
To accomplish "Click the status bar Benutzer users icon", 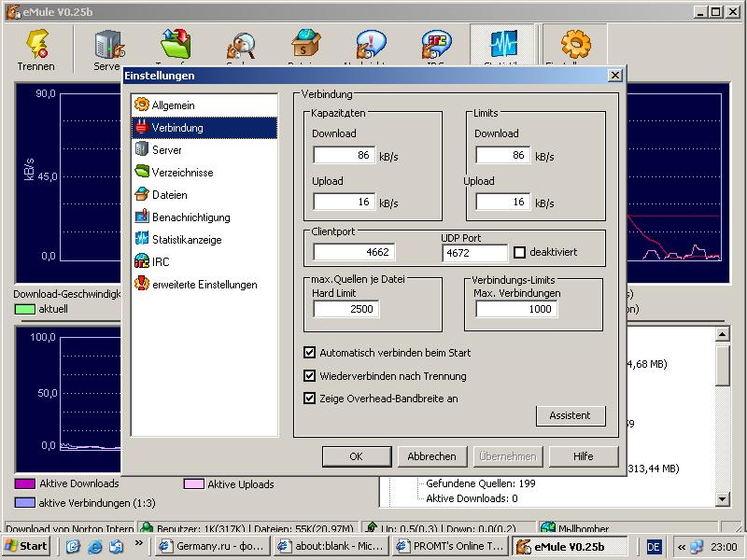I will pyautogui.click(x=148, y=527).
